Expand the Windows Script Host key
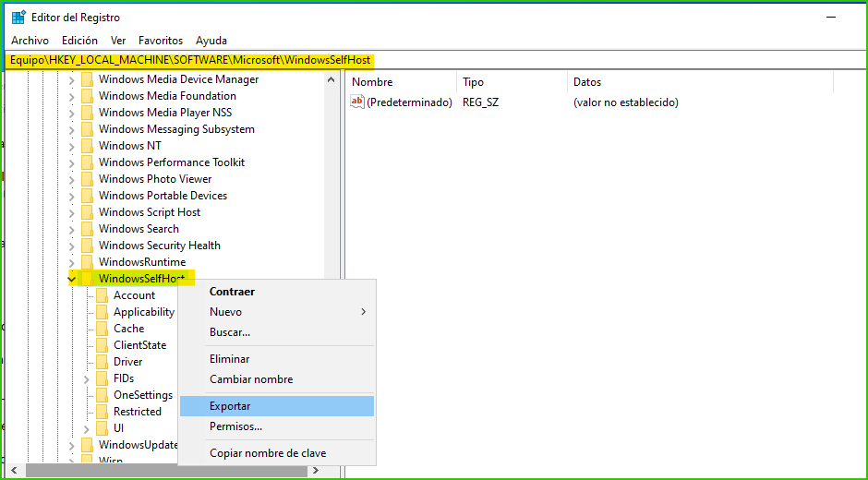 tap(72, 212)
